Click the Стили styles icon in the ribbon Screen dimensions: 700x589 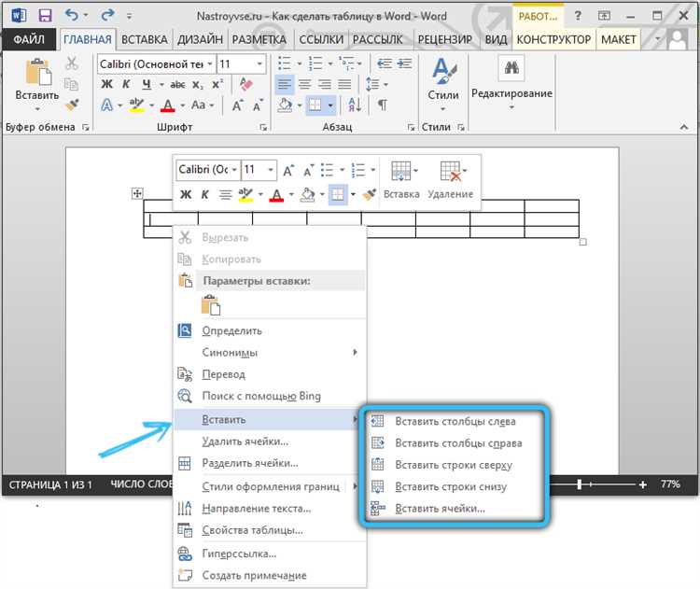442,73
